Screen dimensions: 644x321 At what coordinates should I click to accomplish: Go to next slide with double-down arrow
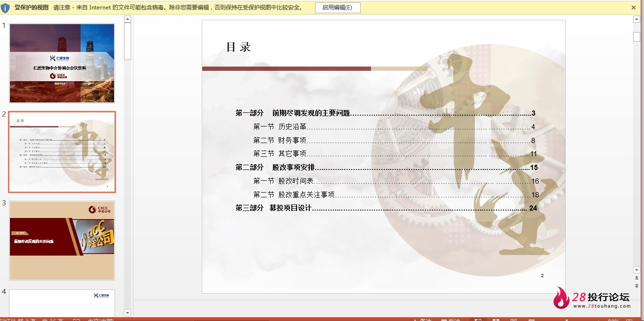pyautogui.click(x=637, y=286)
